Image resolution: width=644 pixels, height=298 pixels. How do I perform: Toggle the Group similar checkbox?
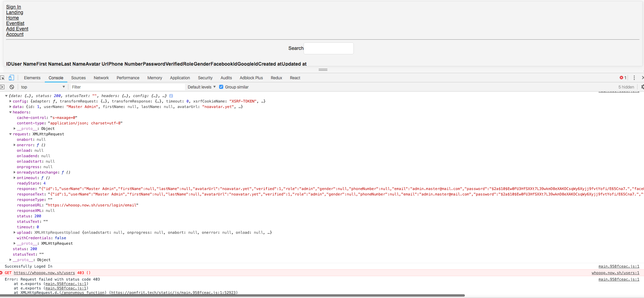[221, 87]
